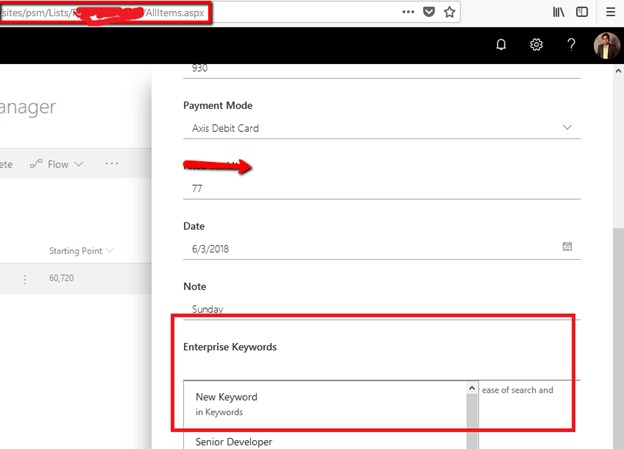Screen dimensions: 624x449
Task: Open the Payment Mode dropdown chevron
Action: [567, 127]
